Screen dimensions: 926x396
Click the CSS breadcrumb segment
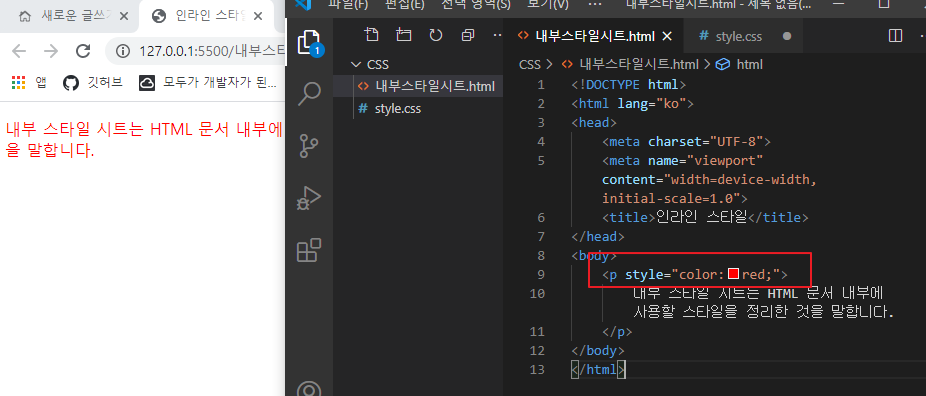point(530,64)
